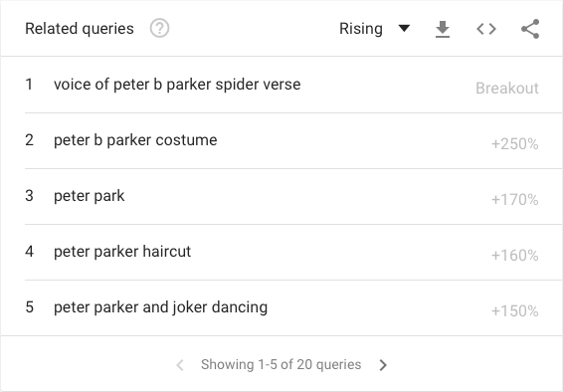Screen dimensions: 563x392
Task: Click the +160% value
Action: [514, 256]
